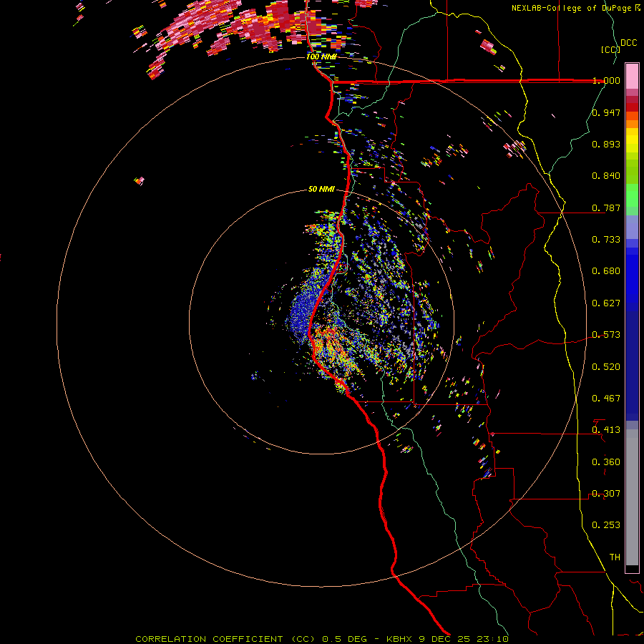
Task: Click the 0.573 scale value
Action: pos(606,335)
